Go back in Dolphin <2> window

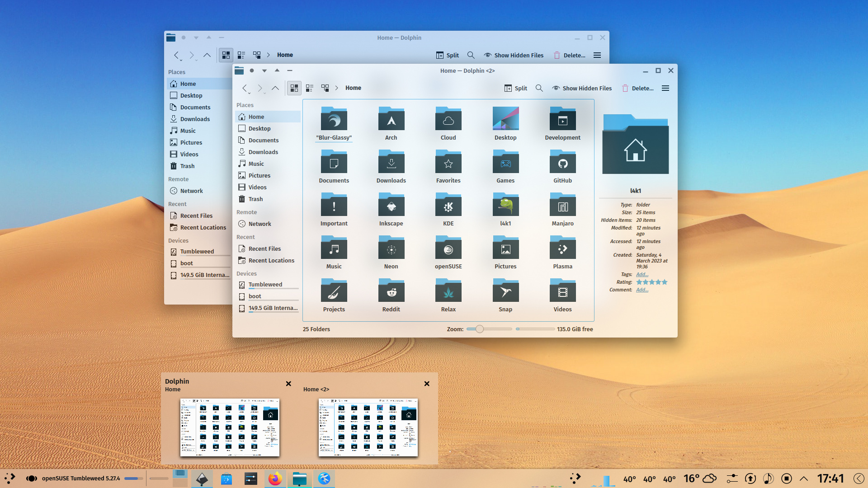(x=245, y=88)
